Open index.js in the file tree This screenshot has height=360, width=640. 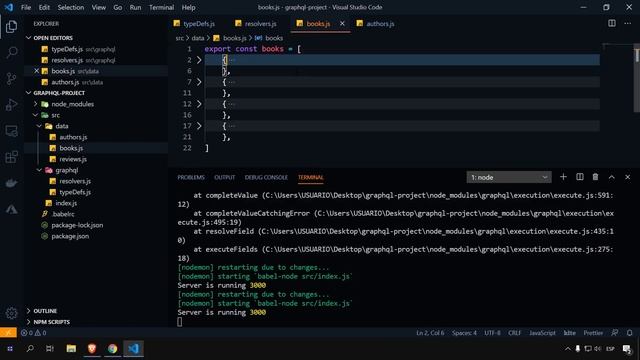(x=66, y=203)
